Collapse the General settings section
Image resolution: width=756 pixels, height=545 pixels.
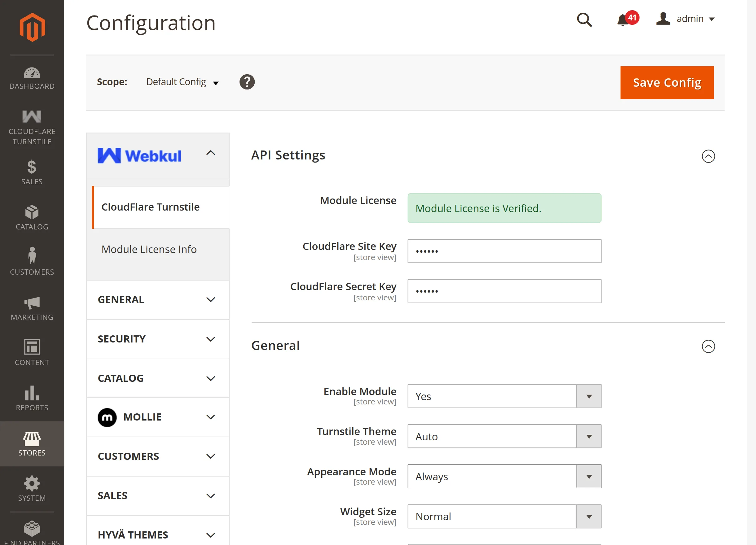[x=708, y=346]
